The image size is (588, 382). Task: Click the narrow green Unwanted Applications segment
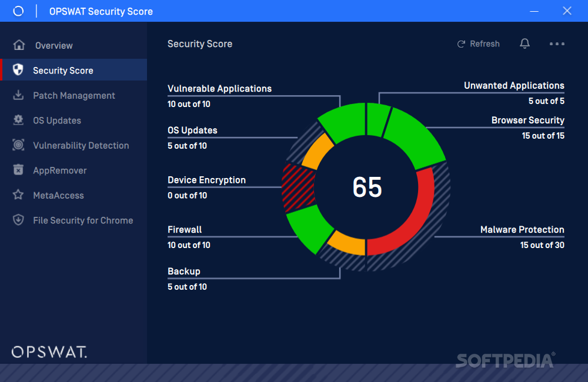[x=377, y=119]
